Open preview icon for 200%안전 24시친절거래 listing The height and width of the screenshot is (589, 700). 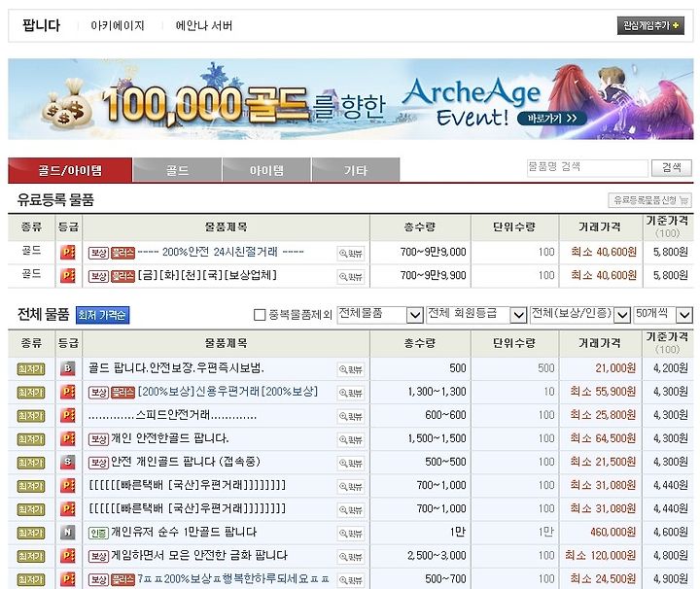pyautogui.click(x=351, y=253)
